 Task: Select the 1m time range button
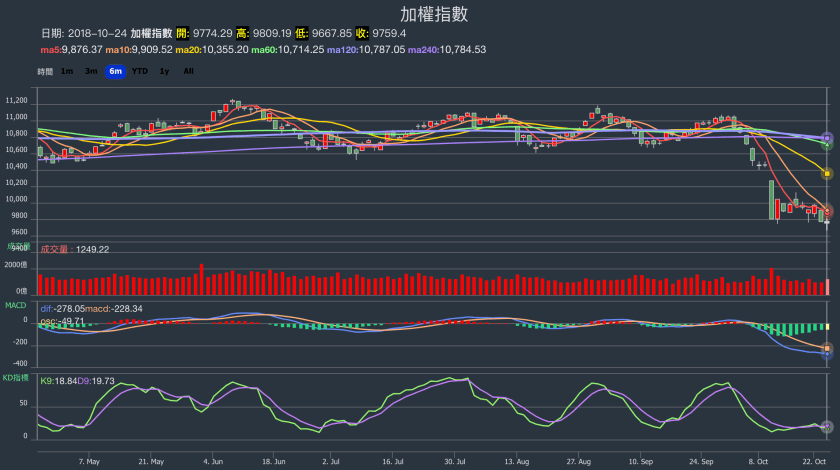(x=66, y=71)
